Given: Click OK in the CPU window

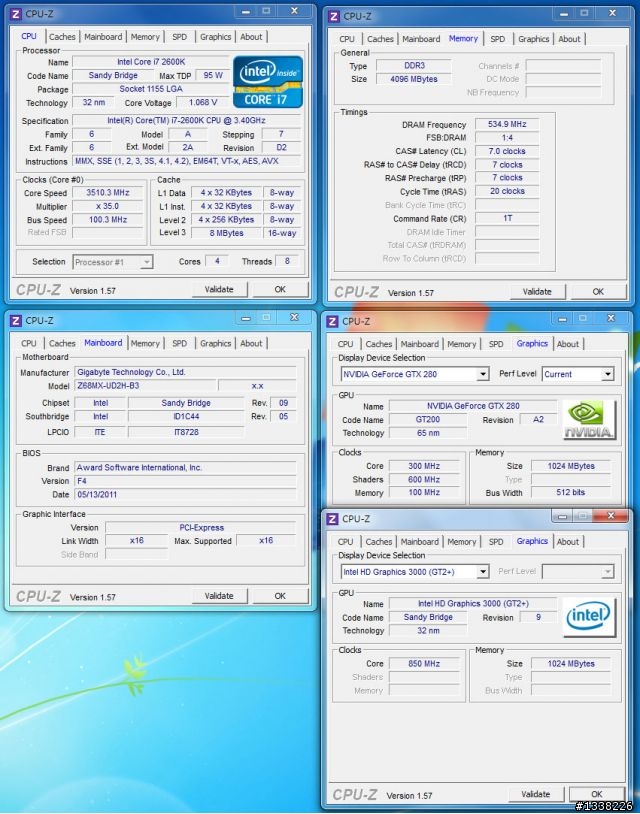Looking at the screenshot, I should point(280,289).
